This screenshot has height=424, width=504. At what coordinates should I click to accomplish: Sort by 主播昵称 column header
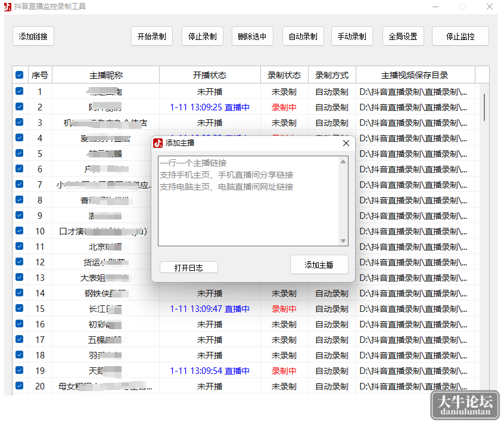106,75
